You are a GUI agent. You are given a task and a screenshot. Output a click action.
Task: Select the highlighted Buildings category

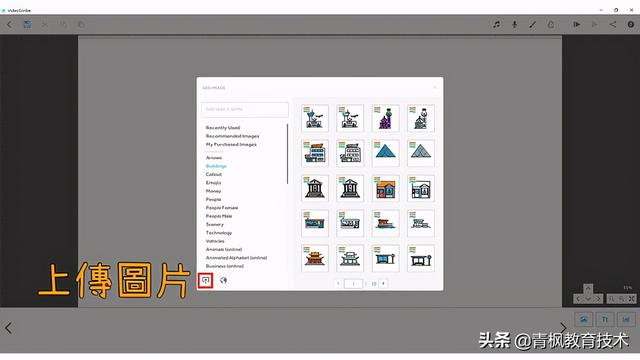[216, 166]
